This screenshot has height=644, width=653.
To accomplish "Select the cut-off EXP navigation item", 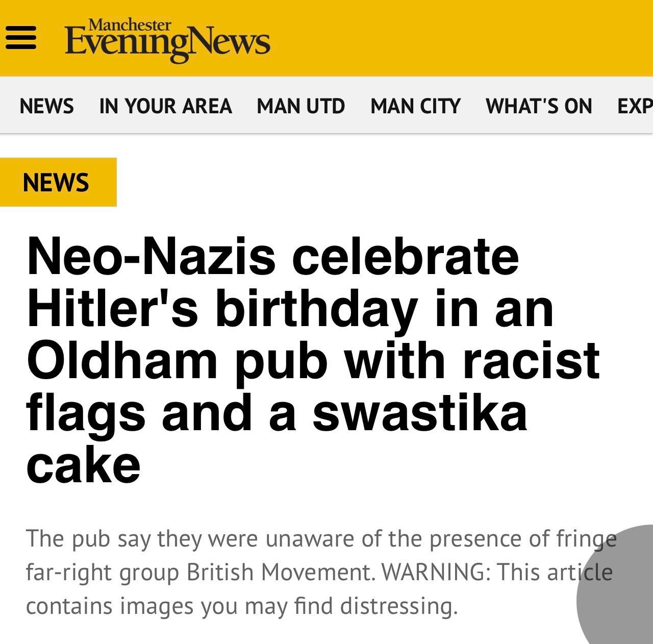I will point(635,106).
